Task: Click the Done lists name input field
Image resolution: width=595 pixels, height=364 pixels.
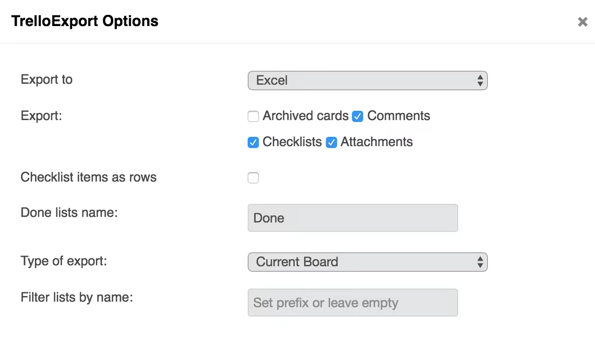Action: click(352, 218)
